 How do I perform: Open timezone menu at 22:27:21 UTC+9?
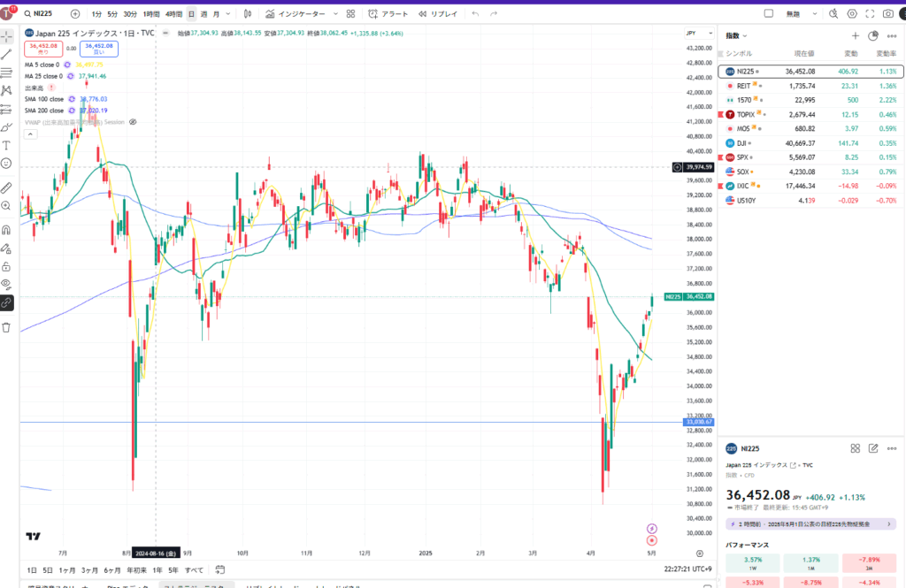point(687,569)
